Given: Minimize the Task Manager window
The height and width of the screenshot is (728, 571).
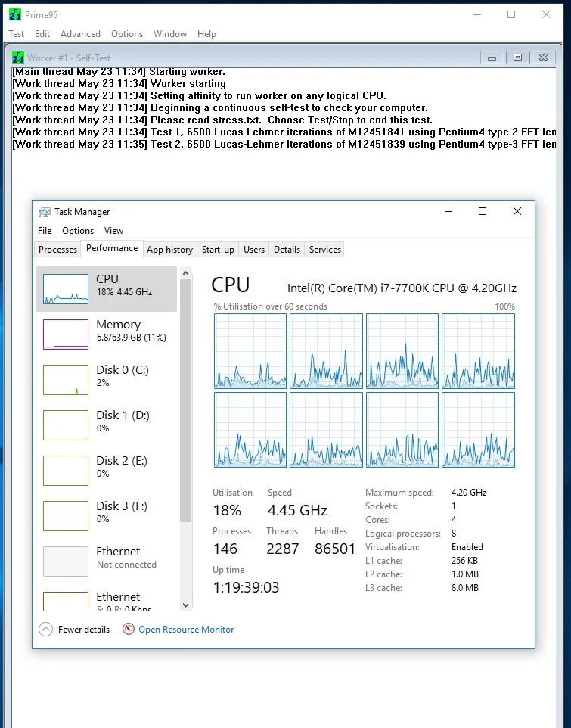Looking at the screenshot, I should coord(448,212).
